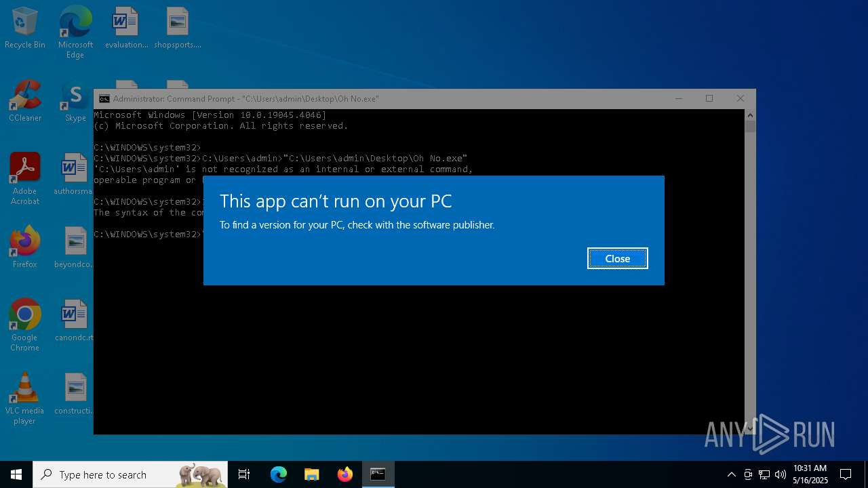
Task: Click the Command Prompt scrollbar up arrow
Action: [x=750, y=115]
